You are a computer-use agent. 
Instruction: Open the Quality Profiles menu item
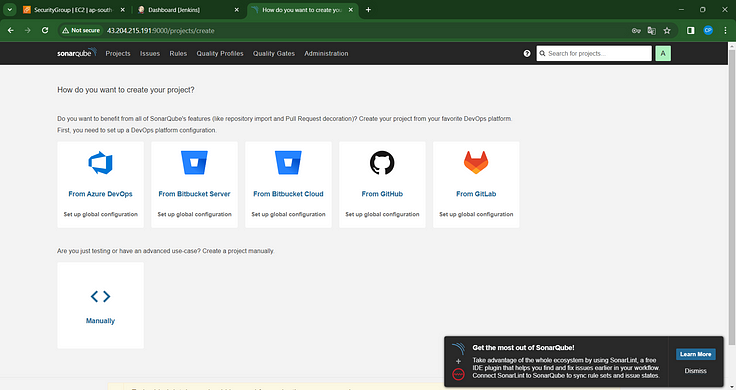click(x=220, y=54)
